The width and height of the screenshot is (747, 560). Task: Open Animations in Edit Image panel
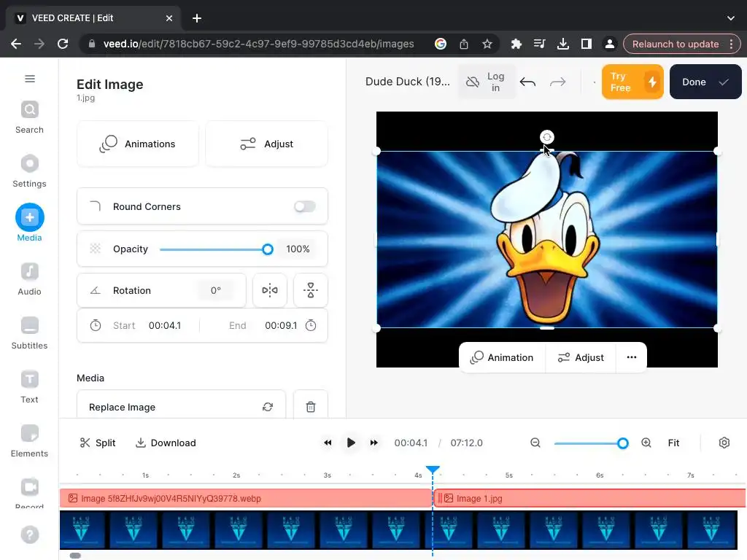click(x=138, y=144)
